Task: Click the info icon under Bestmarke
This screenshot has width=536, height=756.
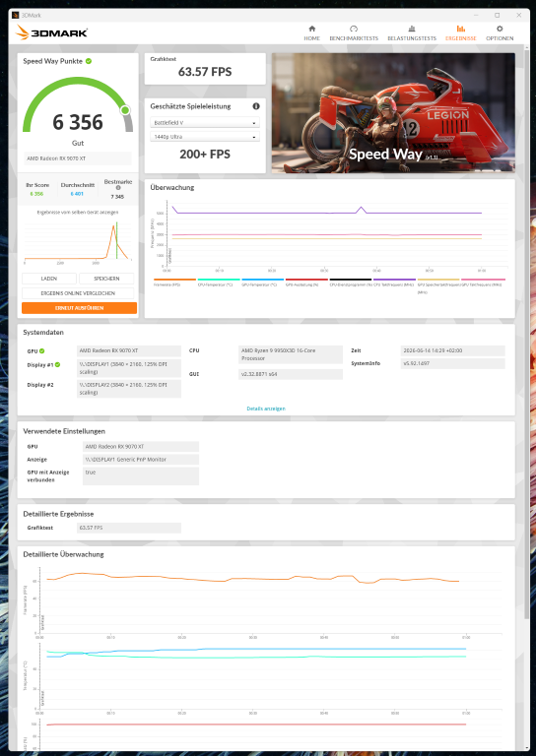Action: point(117,188)
